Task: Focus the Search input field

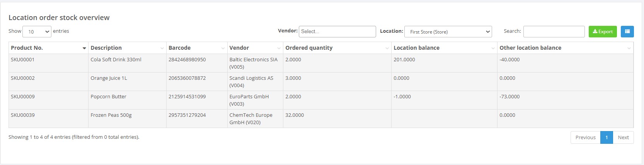Action: click(554, 32)
